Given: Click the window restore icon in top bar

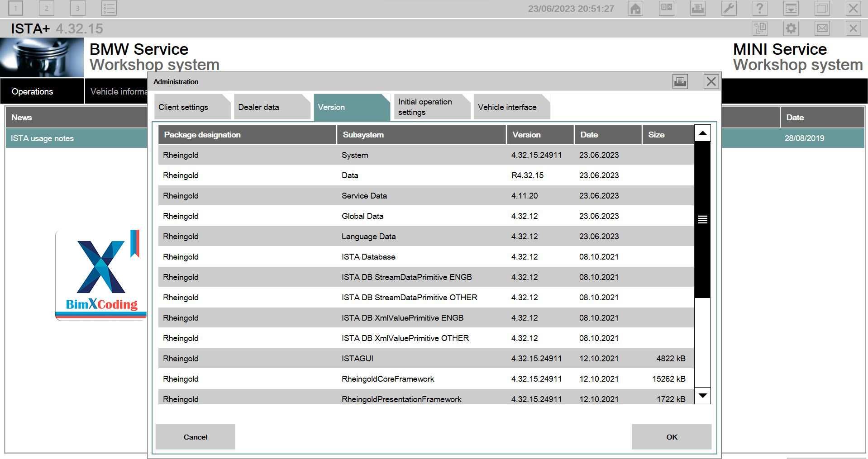Looking at the screenshot, I should 822,8.
